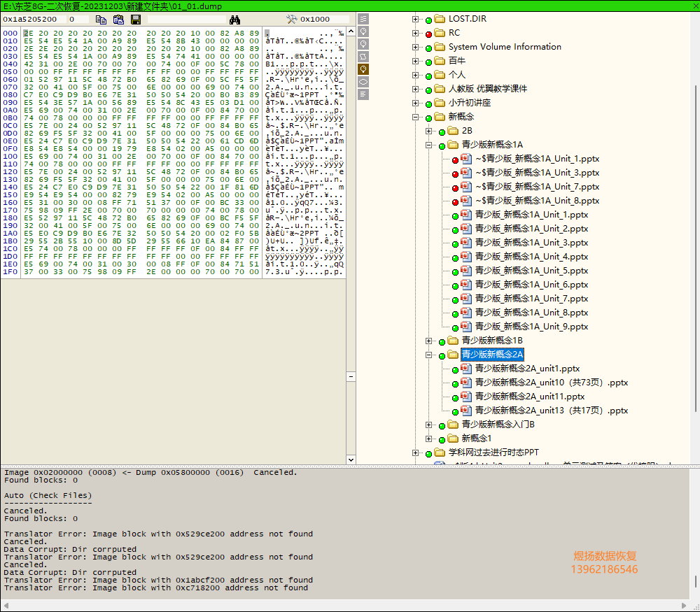Click the paste clipboard icon in hex toolbar
Screen dimensions: 700x612
[118, 20]
